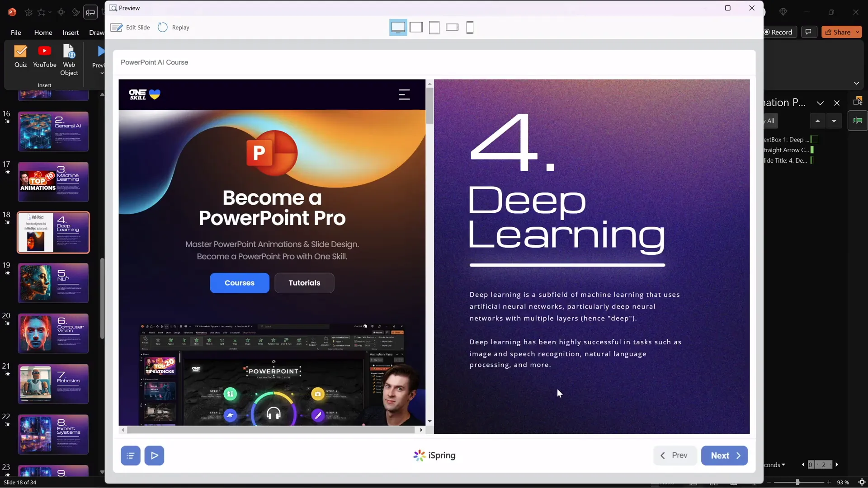The height and width of the screenshot is (488, 868).
Task: Click web object scroll down arrow
Action: [429, 421]
